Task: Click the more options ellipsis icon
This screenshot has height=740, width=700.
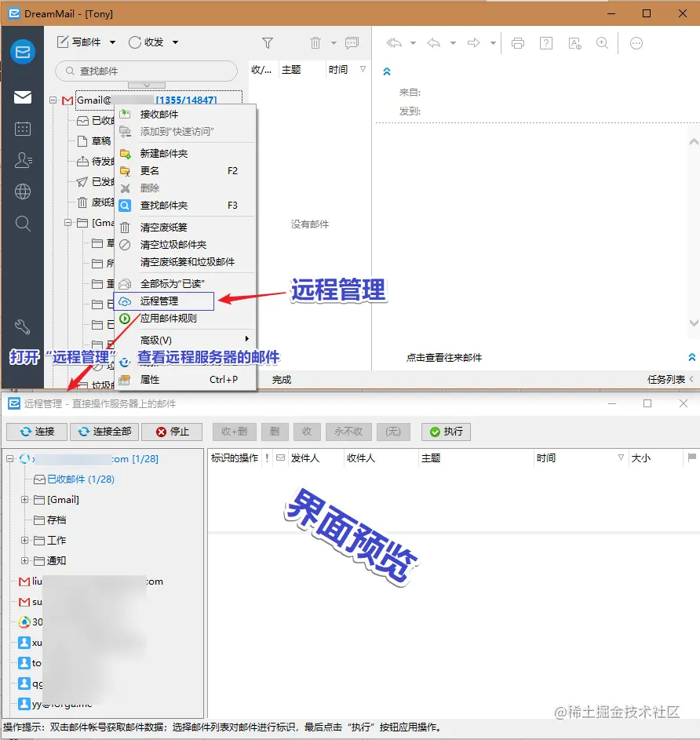Action: (x=636, y=43)
